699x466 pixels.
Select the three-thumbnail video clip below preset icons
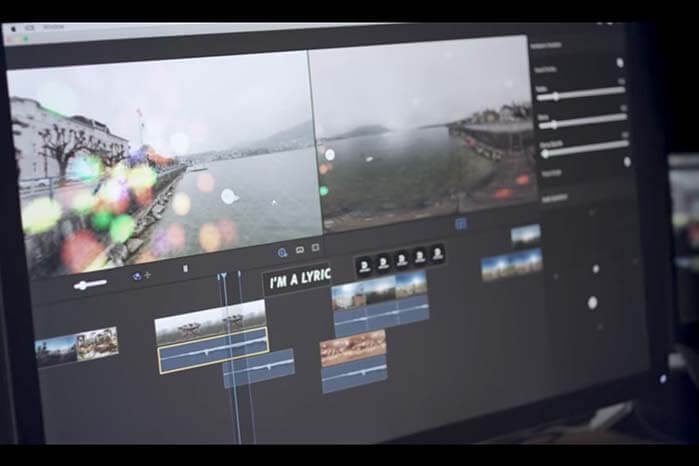click(x=380, y=289)
